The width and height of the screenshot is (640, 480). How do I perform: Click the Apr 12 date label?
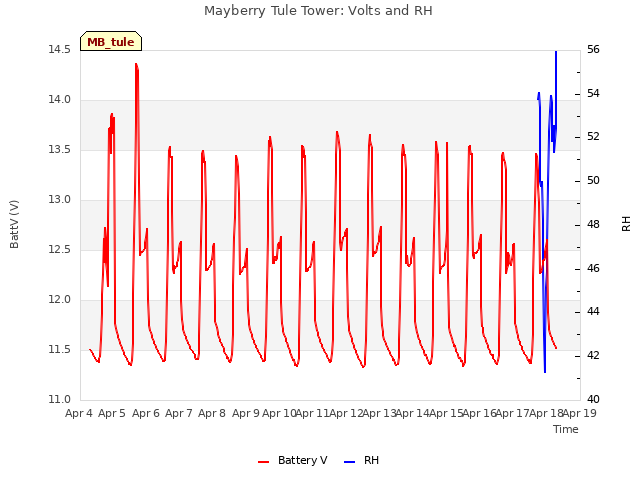[346, 413]
